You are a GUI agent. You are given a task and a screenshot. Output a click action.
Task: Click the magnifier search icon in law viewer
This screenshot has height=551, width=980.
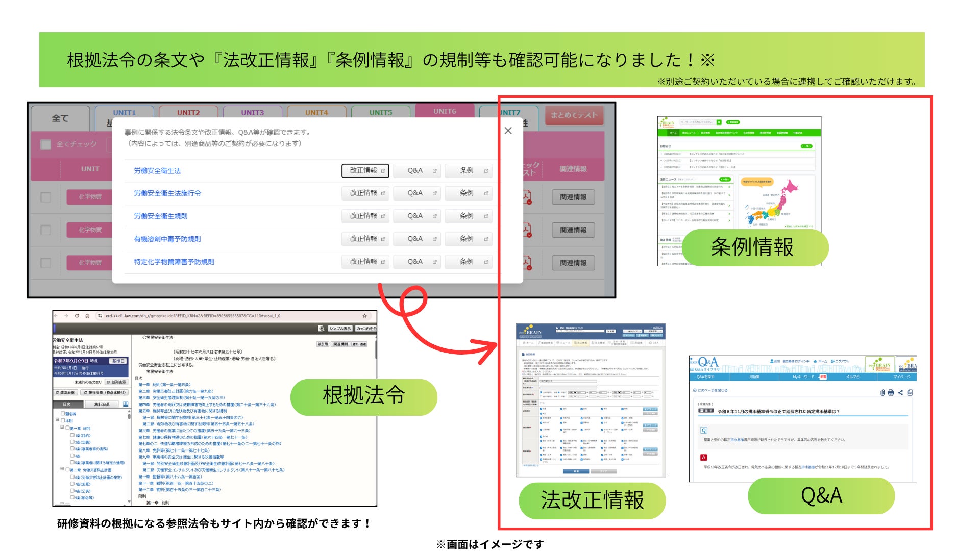coord(321,329)
